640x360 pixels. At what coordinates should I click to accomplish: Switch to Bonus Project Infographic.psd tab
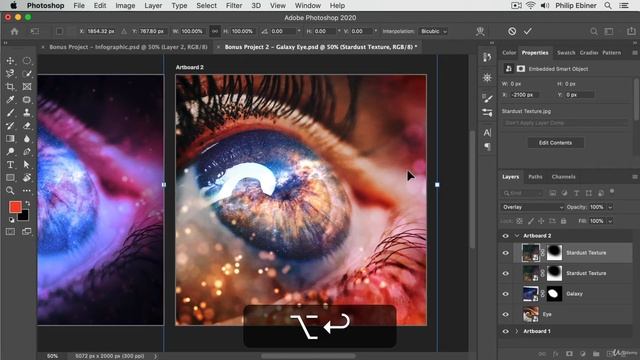[128, 47]
